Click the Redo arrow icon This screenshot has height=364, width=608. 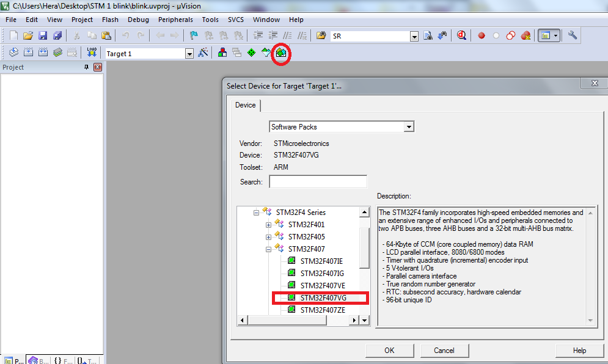[x=141, y=35]
